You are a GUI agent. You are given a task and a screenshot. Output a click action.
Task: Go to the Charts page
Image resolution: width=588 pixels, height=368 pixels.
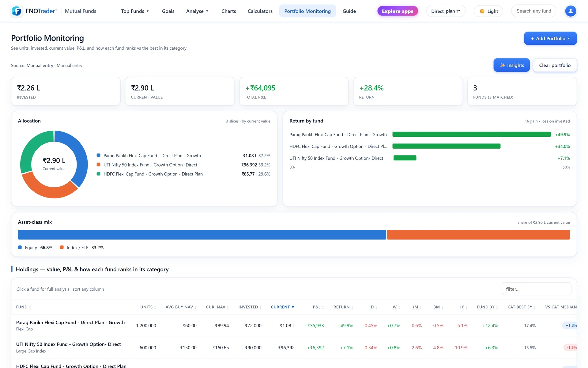229,11
